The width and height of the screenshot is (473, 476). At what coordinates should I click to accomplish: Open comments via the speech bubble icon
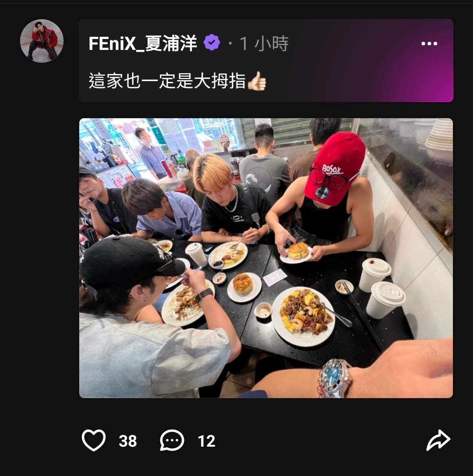(172, 440)
